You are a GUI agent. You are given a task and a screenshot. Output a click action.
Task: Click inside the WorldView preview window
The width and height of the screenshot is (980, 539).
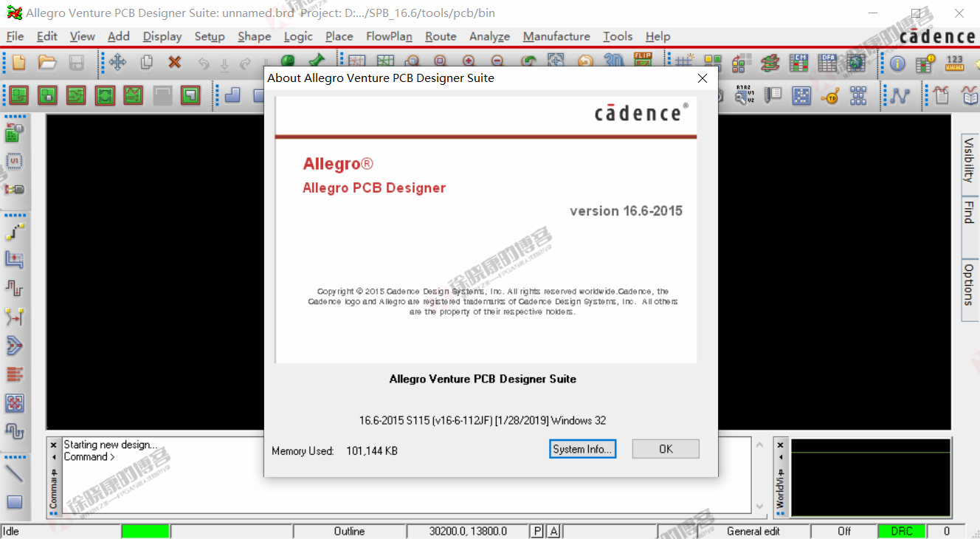[871, 478]
